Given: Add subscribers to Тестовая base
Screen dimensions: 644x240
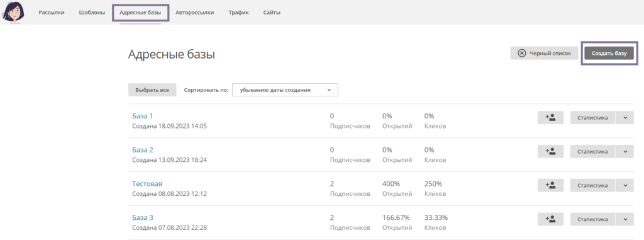Looking at the screenshot, I should 550,185.
